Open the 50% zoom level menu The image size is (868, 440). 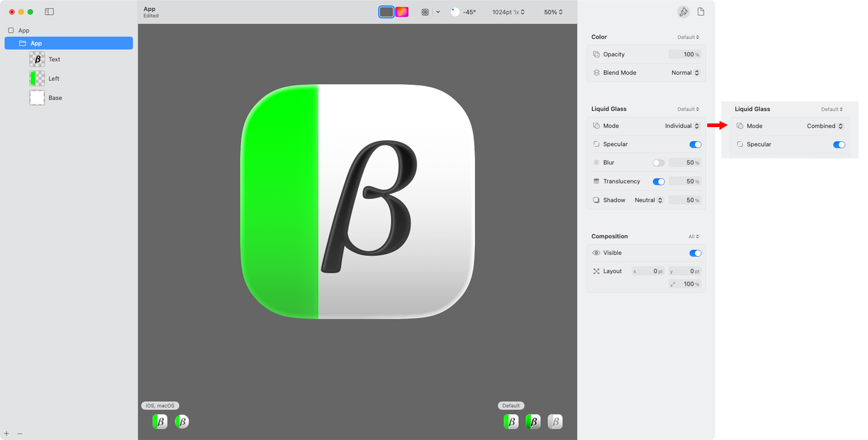pos(553,12)
